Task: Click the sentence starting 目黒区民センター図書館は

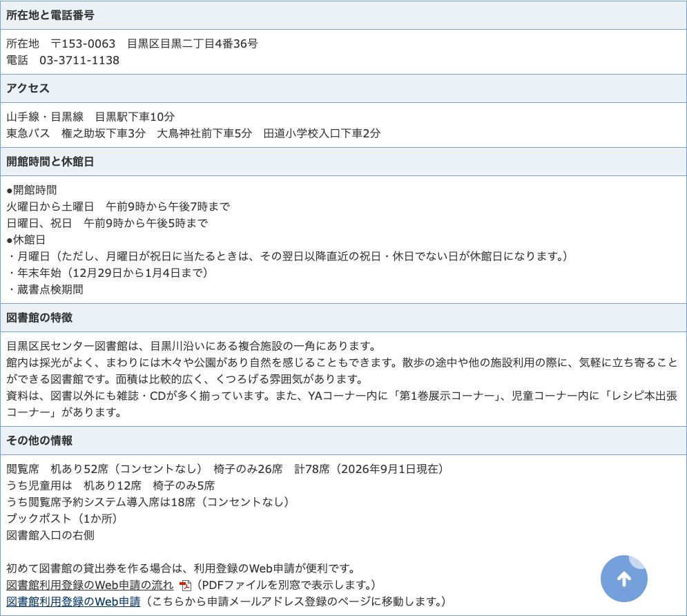Action: [x=192, y=346]
